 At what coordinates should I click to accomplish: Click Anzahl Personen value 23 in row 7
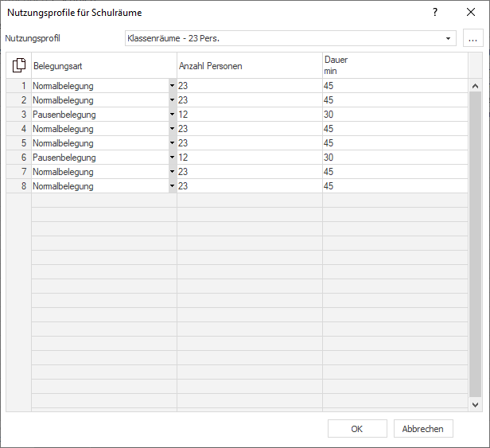[x=250, y=172]
